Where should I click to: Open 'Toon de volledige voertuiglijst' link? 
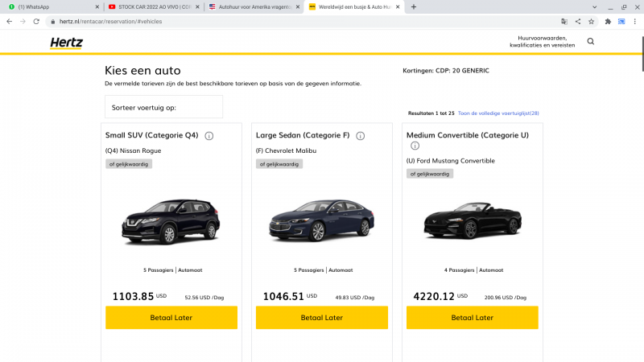coord(499,113)
